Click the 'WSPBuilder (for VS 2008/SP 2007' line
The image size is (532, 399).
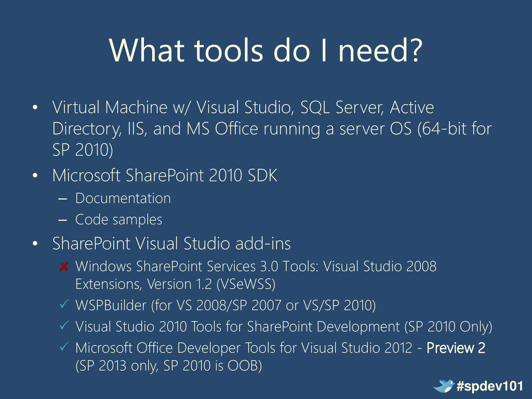225,305
